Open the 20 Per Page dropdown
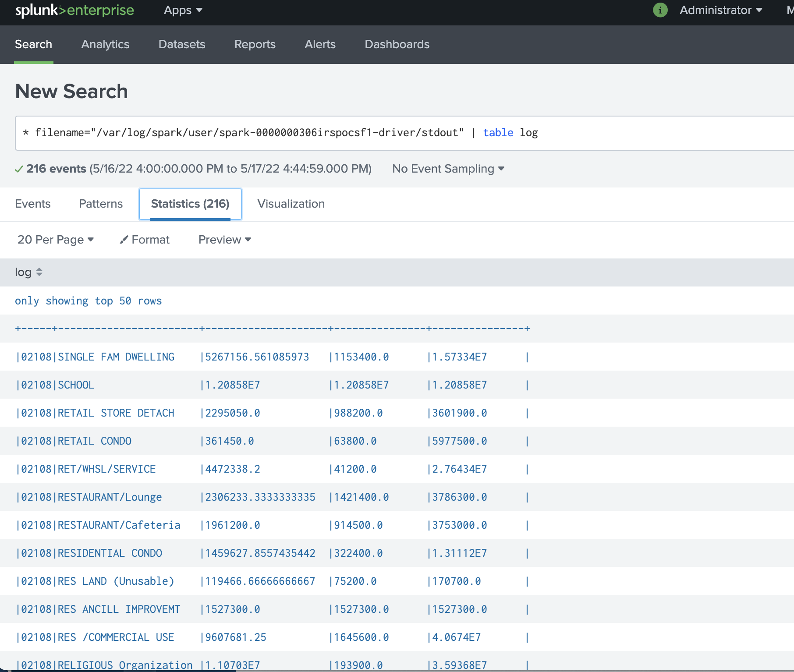The height and width of the screenshot is (672, 794). tap(55, 240)
